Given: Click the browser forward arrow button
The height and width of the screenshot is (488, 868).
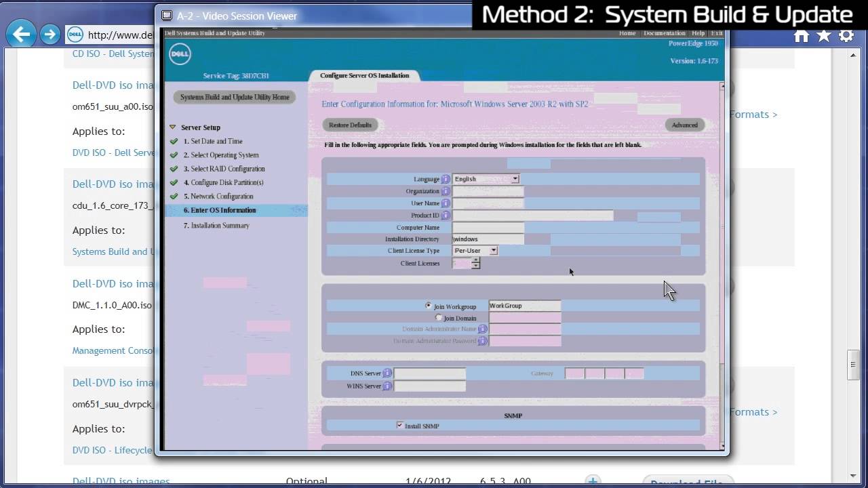Looking at the screenshot, I should 50,35.
